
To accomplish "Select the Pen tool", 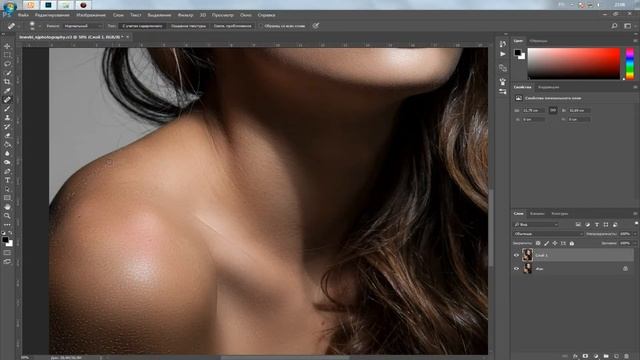I will (x=7, y=171).
